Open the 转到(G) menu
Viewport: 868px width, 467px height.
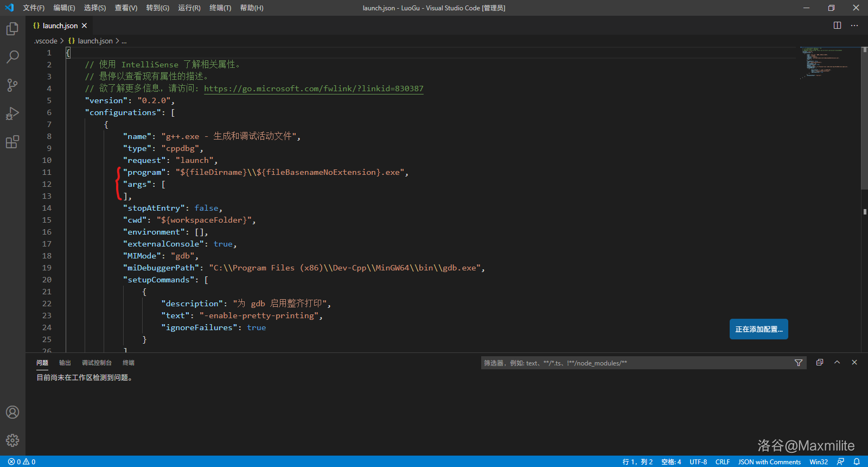coord(157,8)
